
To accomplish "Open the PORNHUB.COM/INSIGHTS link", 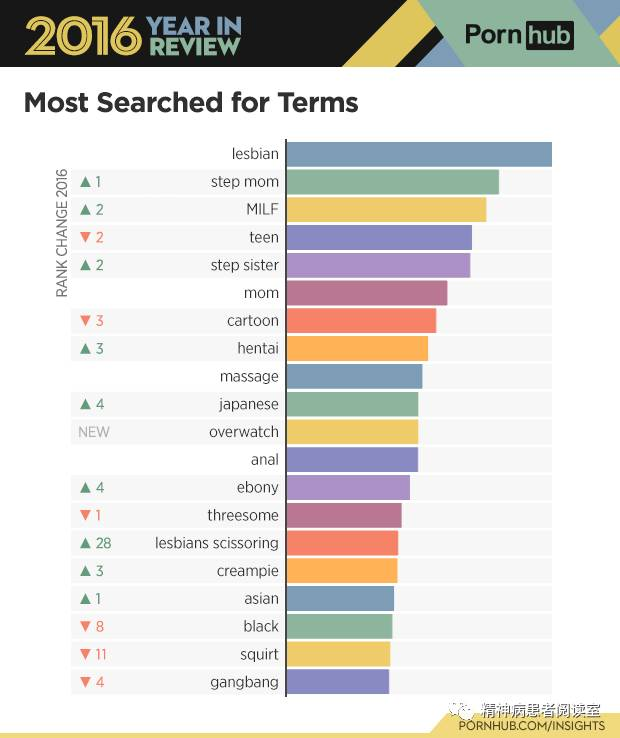I will coord(531,726).
